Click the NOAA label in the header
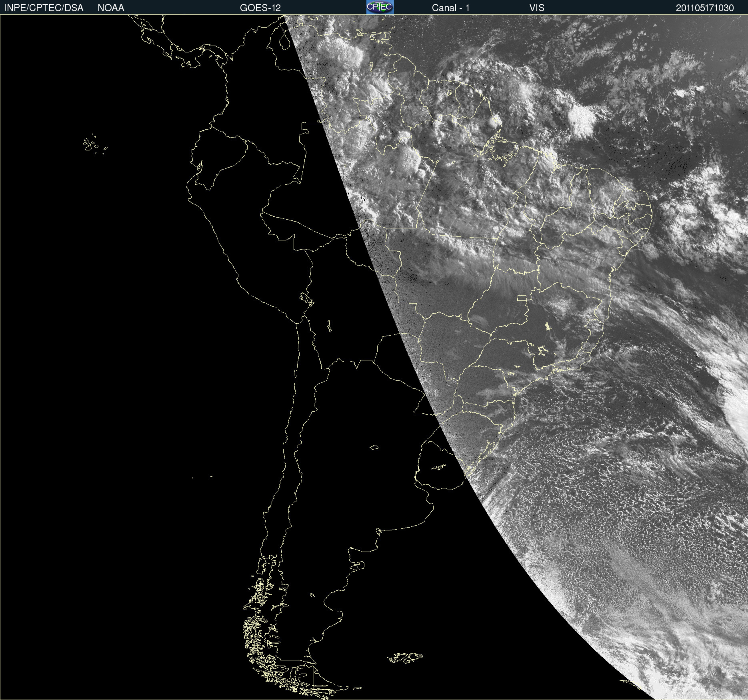Viewport: 748px width, 700px height. [111, 8]
